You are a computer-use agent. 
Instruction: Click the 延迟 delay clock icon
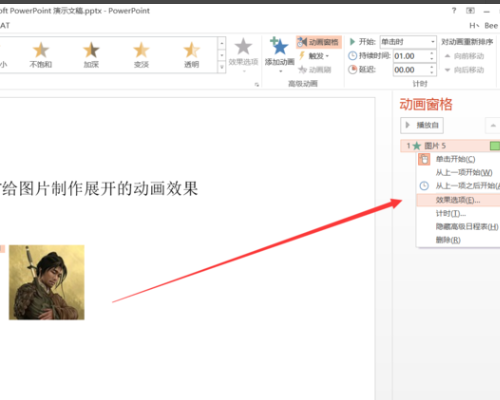point(352,70)
